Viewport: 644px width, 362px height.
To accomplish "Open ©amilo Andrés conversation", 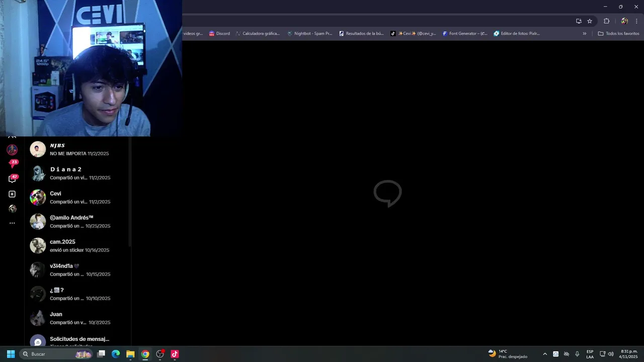I will coord(77,222).
